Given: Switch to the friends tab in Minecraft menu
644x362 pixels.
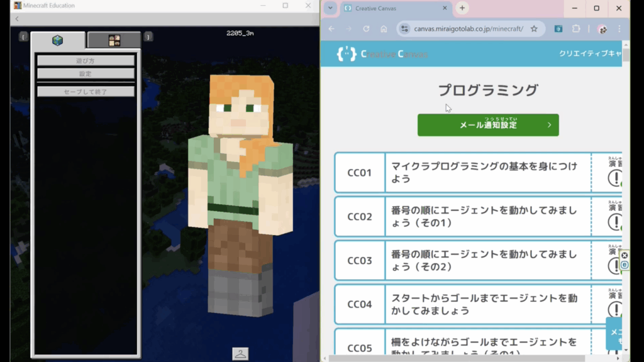Looking at the screenshot, I should tap(114, 40).
